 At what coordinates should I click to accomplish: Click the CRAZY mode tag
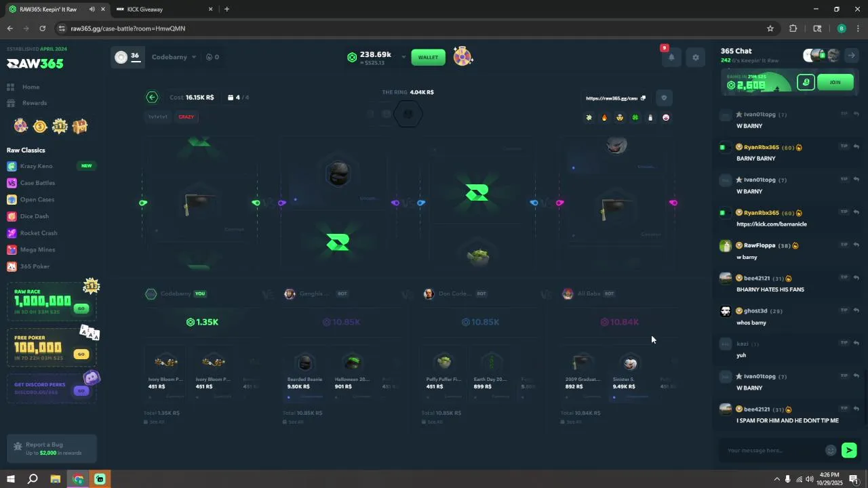click(186, 117)
